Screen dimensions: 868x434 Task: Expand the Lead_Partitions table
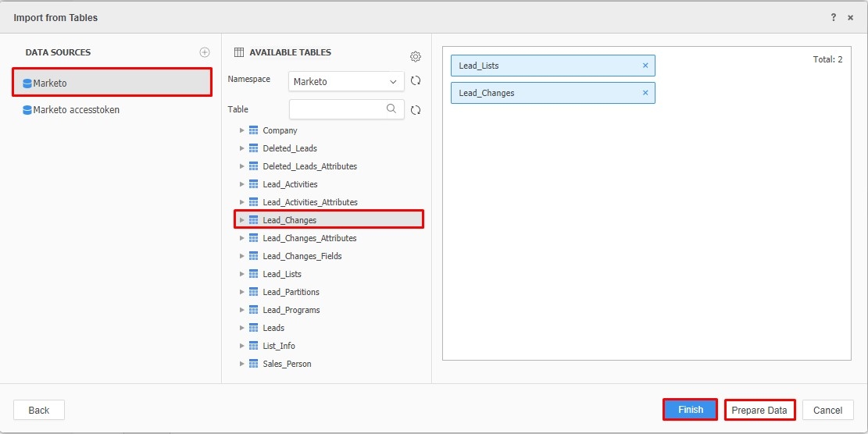(x=242, y=292)
